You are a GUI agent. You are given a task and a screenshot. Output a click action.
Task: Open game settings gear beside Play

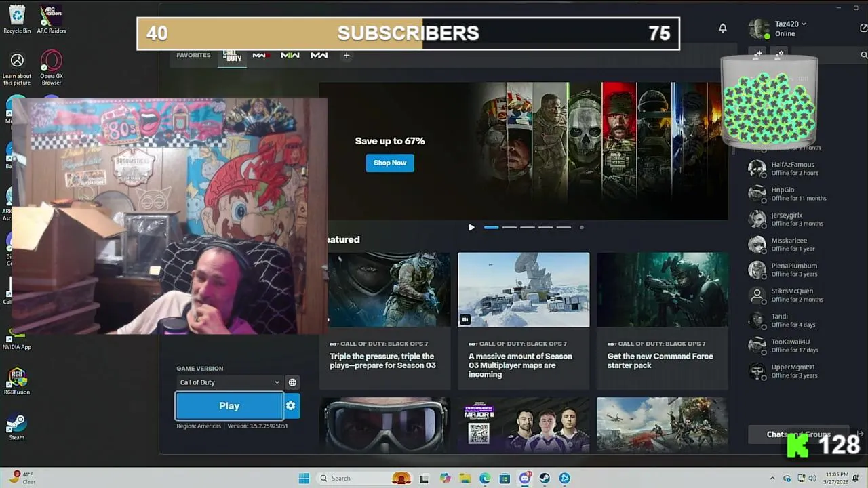[x=291, y=406]
